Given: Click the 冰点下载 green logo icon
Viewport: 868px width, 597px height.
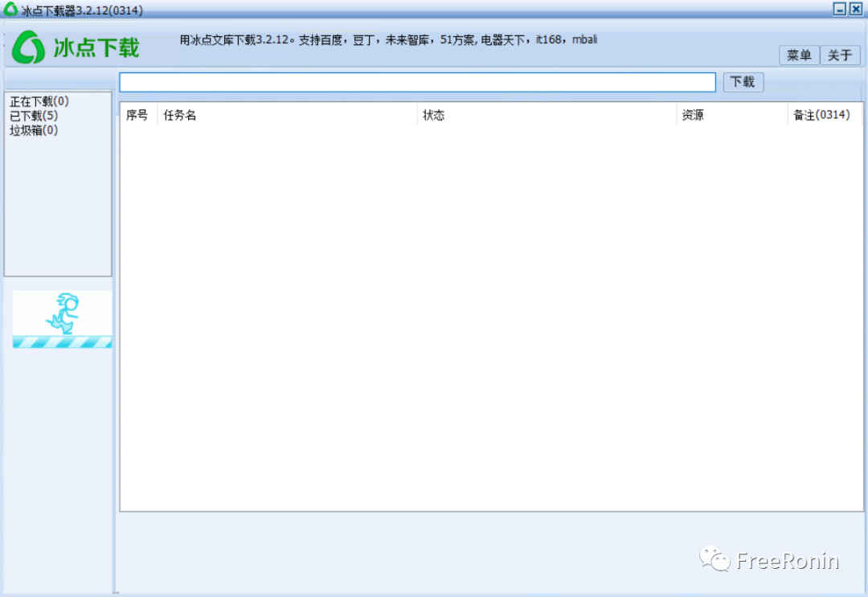Looking at the screenshot, I should pos(28,47).
